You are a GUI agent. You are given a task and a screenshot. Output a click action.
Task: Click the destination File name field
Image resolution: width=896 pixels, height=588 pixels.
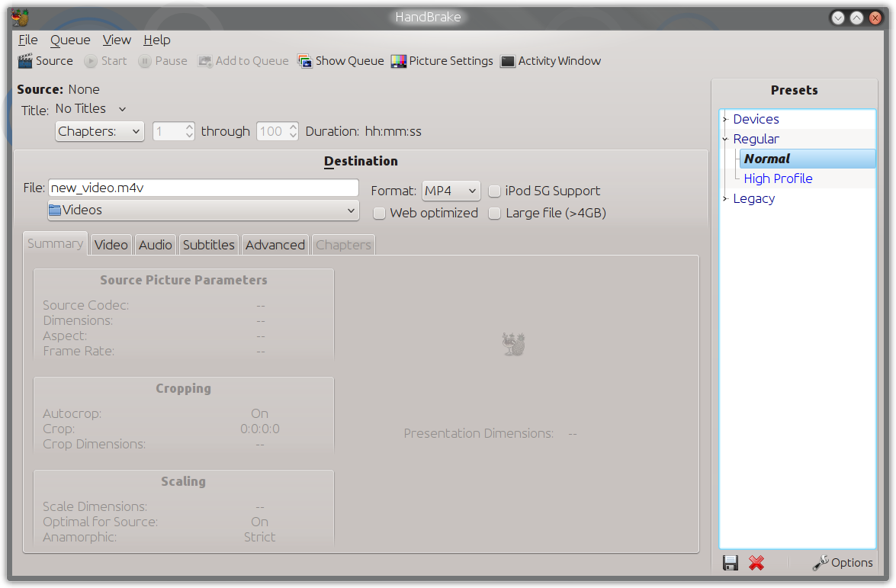(204, 188)
